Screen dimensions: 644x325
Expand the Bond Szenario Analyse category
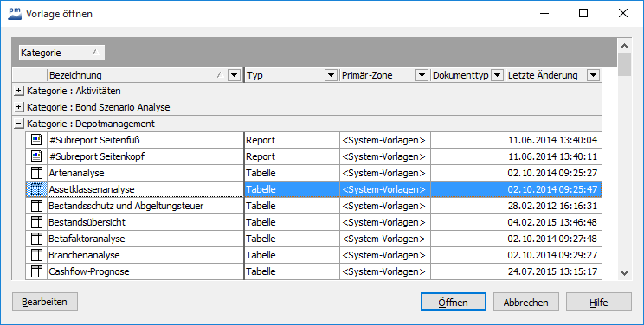pyautogui.click(x=18, y=107)
